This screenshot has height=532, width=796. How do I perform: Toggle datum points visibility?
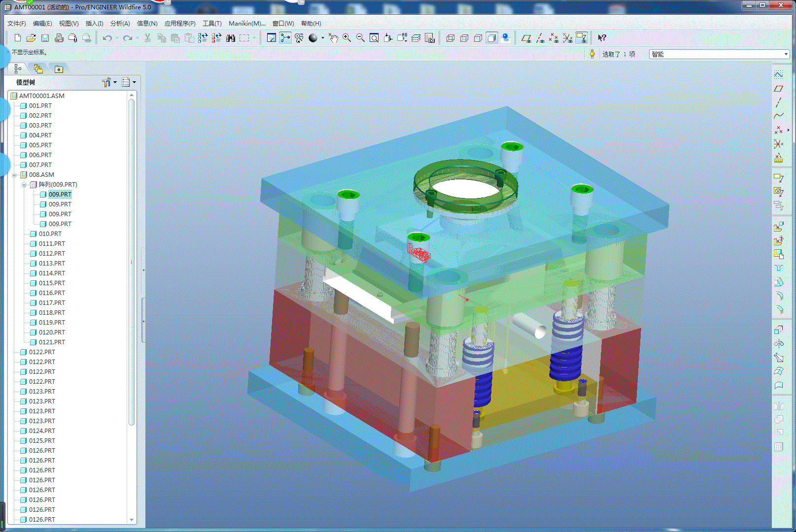click(x=554, y=38)
